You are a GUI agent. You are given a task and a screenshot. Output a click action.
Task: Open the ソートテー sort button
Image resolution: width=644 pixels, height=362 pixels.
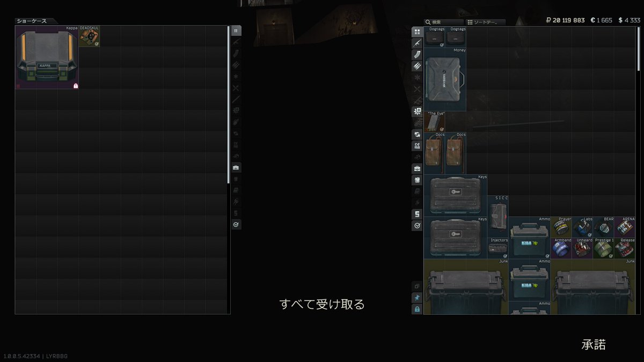click(x=486, y=22)
